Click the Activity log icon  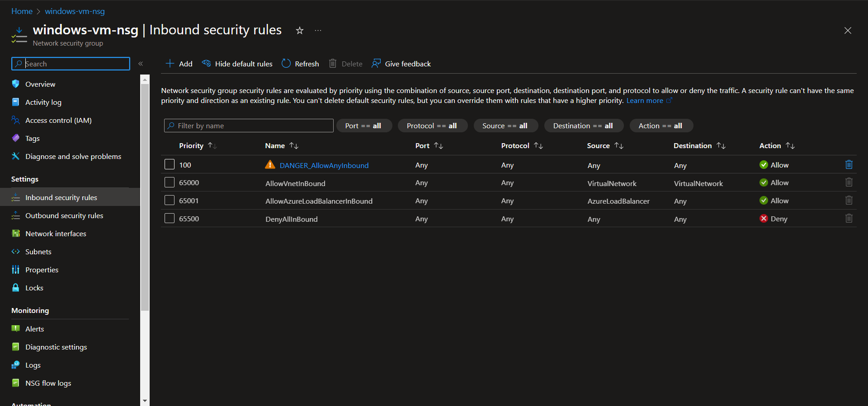click(16, 102)
